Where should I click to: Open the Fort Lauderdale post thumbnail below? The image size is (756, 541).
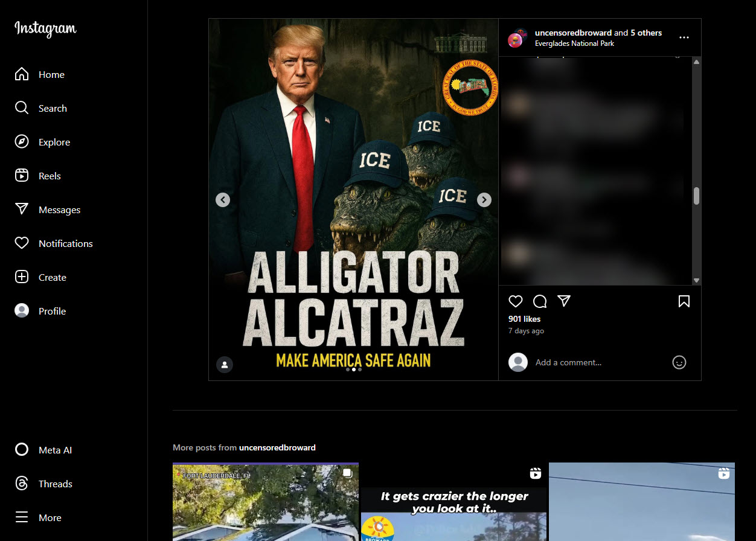266,502
